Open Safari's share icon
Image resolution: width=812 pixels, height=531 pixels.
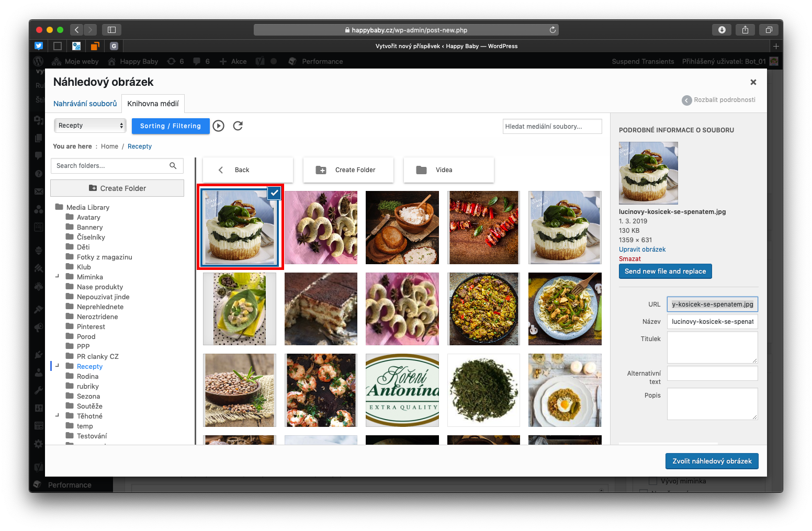coord(745,30)
